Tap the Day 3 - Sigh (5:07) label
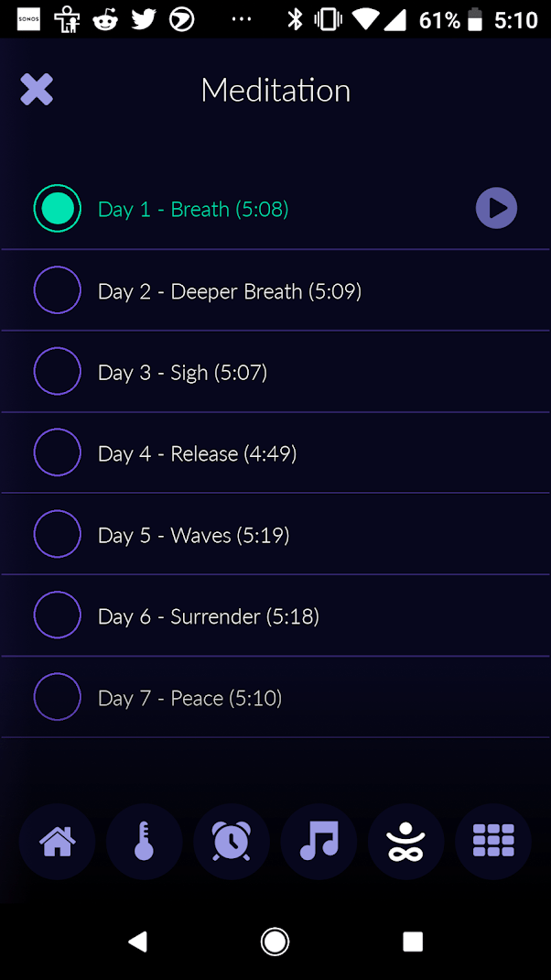The image size is (551, 980). [182, 373]
